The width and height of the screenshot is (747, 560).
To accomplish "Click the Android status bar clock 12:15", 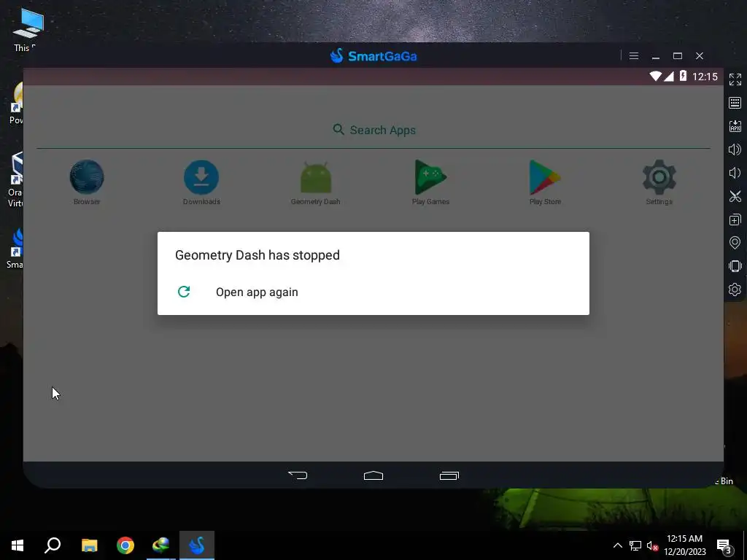I will click(x=705, y=77).
